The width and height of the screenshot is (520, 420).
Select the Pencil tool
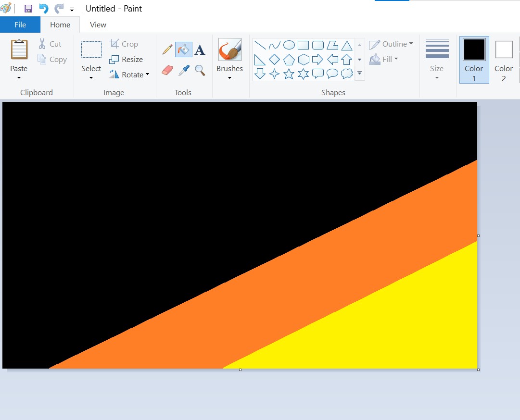point(167,49)
